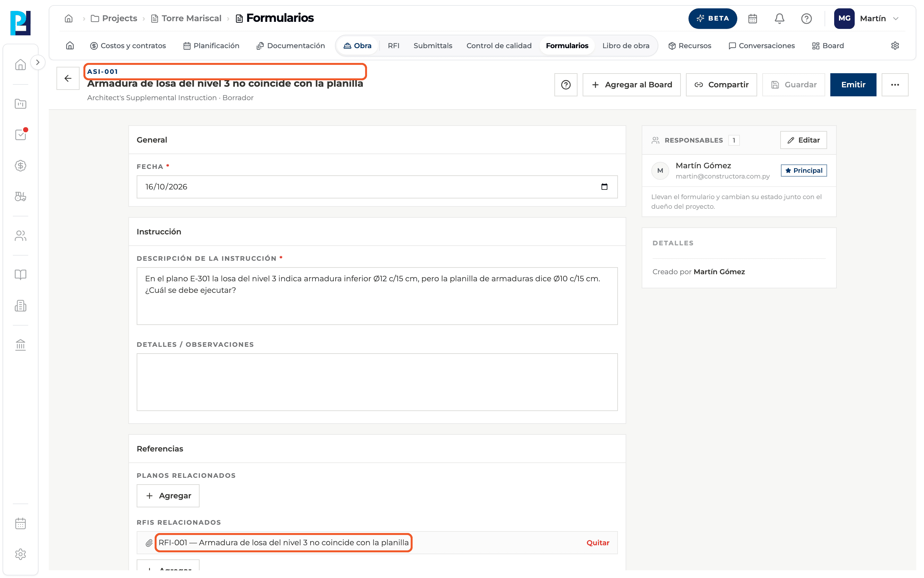The height and width of the screenshot is (578, 924).
Task: Click the Principal badge for Martín Gómez
Action: tap(803, 170)
